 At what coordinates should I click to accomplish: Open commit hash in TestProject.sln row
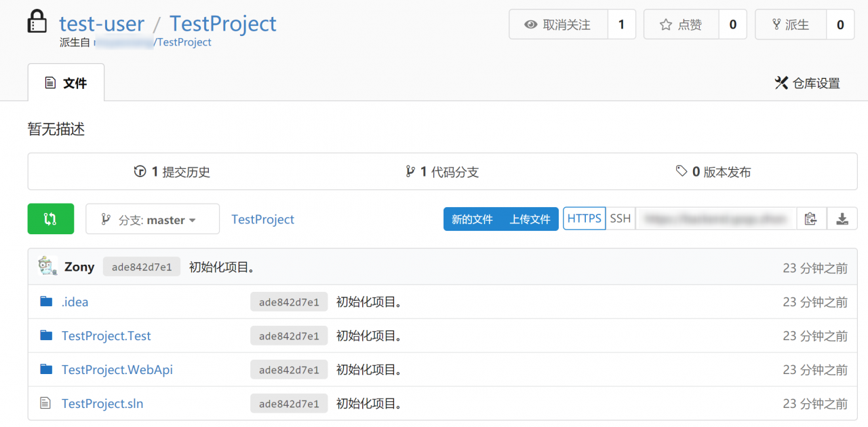289,404
